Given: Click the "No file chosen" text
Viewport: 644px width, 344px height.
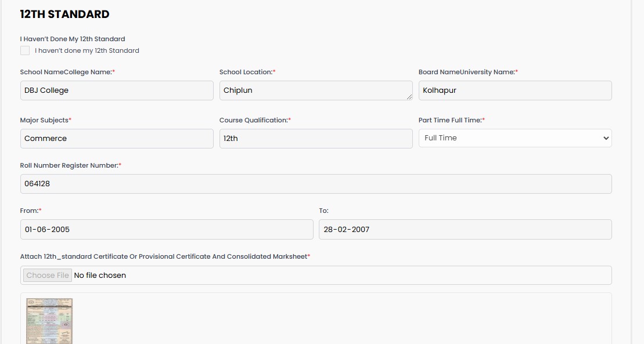Looking at the screenshot, I should [100, 276].
